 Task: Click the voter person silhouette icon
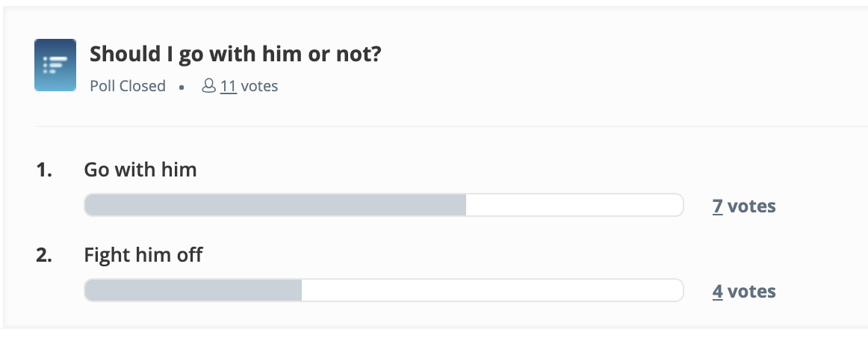click(x=208, y=86)
